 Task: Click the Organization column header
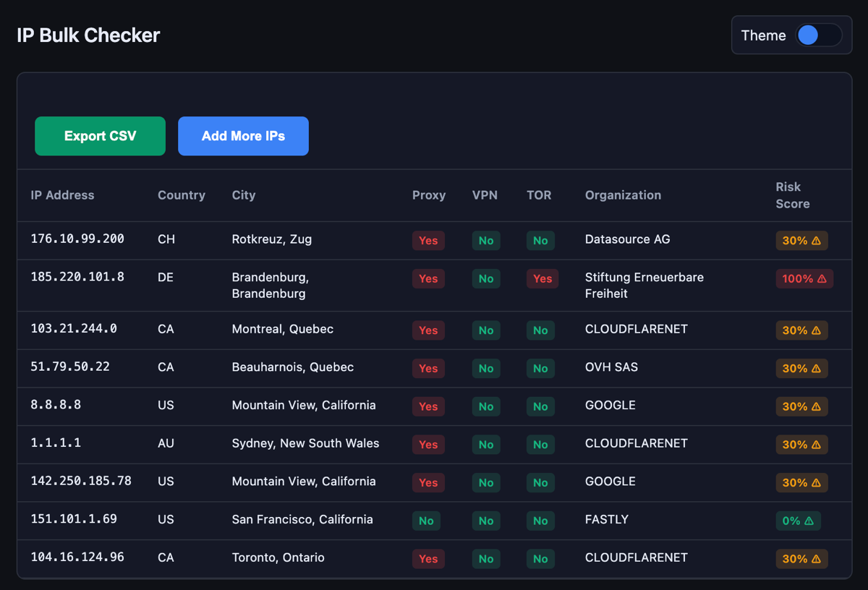click(x=623, y=195)
